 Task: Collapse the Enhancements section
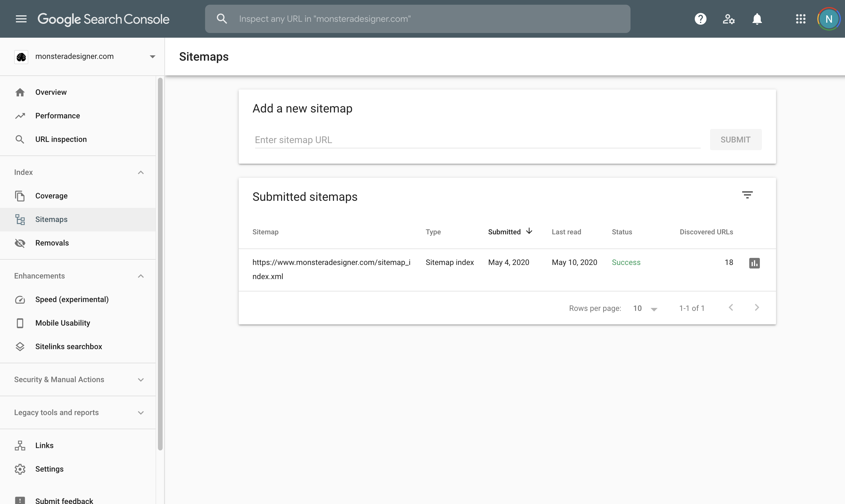point(141,276)
